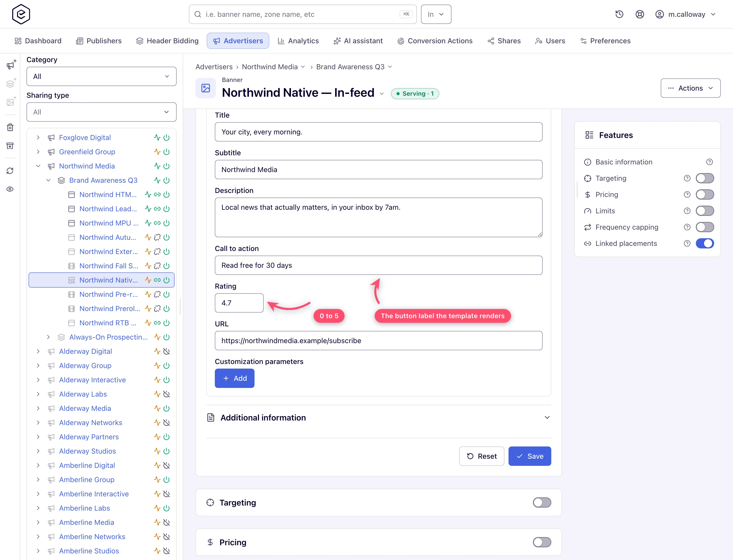Expand the Always-On Prospectin... campaign
The image size is (733, 560).
(x=48, y=337)
